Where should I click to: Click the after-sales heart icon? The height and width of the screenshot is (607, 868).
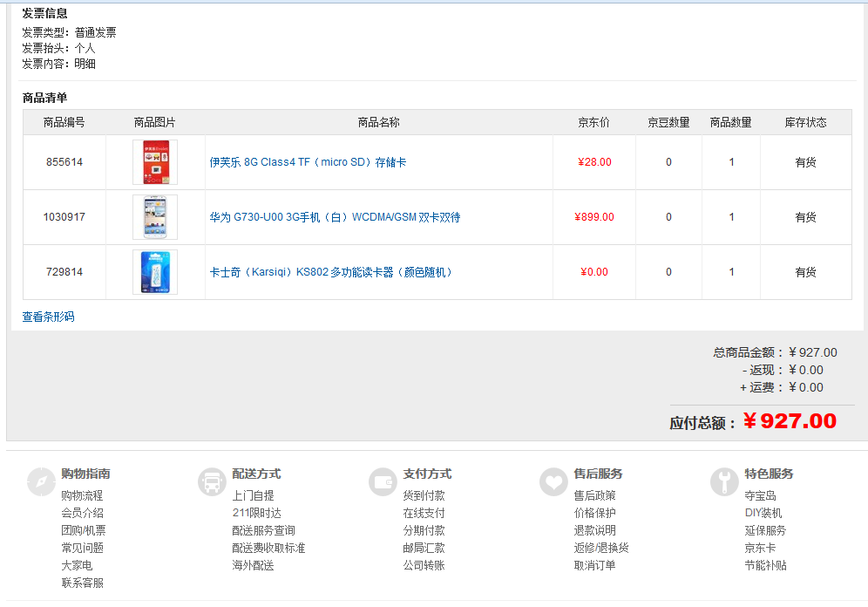tap(553, 481)
